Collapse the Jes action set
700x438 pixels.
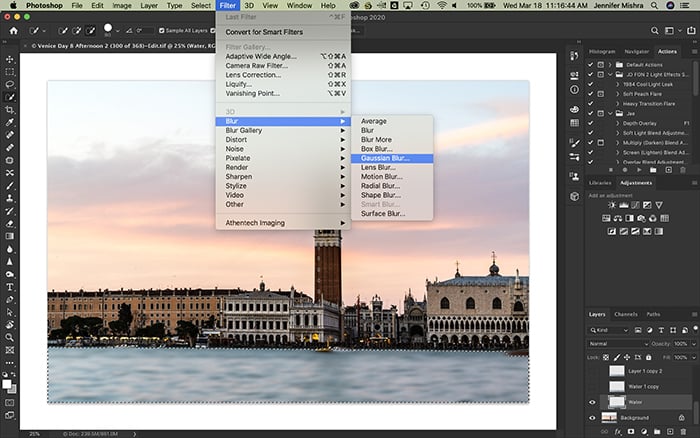click(x=610, y=113)
